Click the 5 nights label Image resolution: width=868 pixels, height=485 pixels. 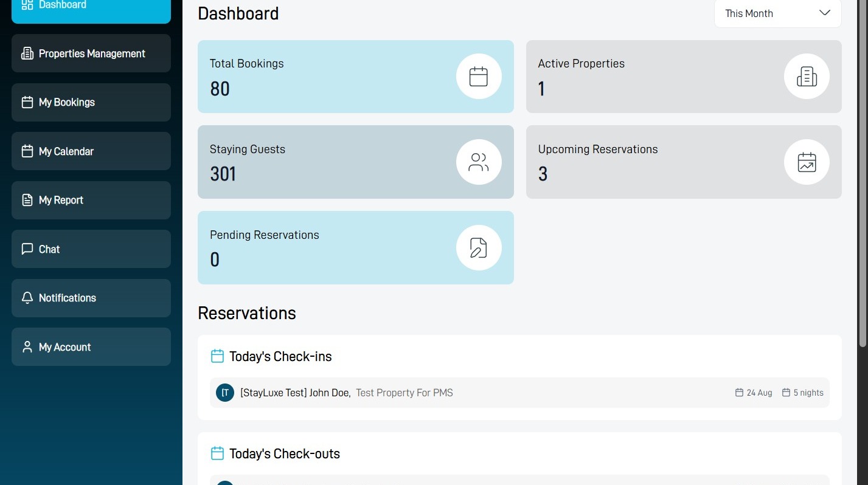coord(808,393)
